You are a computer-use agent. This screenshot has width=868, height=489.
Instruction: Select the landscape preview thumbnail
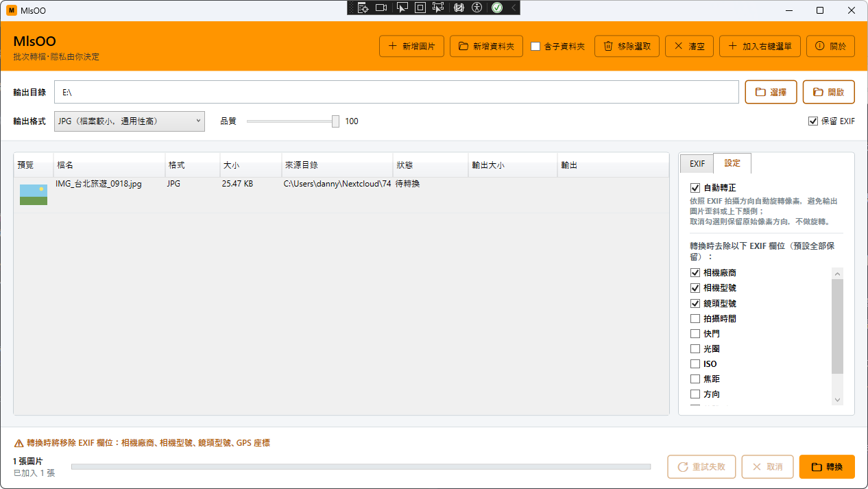34,195
